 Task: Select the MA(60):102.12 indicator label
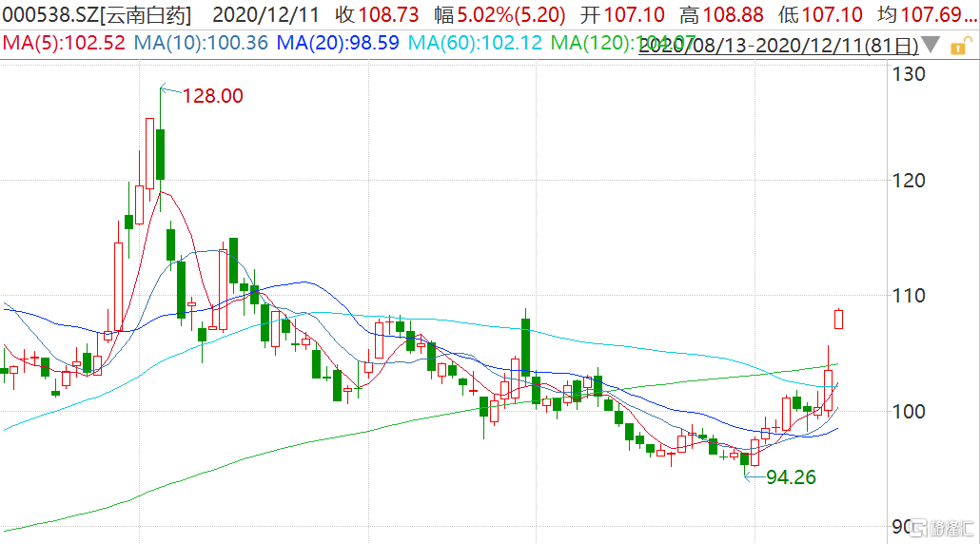click(x=475, y=43)
